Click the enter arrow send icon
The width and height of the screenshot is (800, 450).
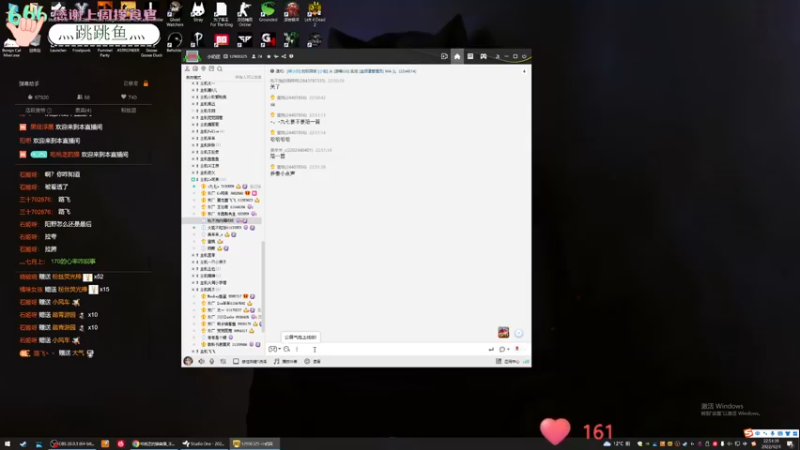point(491,349)
